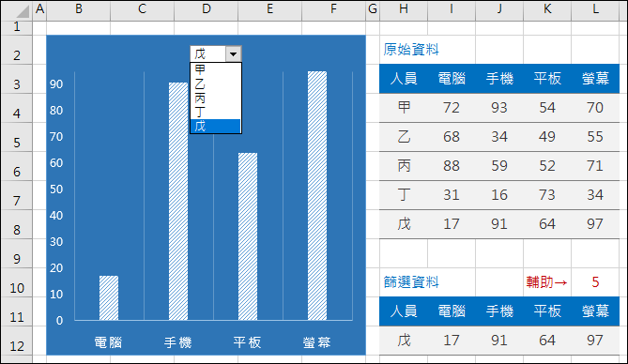
Task: Click 手機 header in original data table
Action: point(499,79)
